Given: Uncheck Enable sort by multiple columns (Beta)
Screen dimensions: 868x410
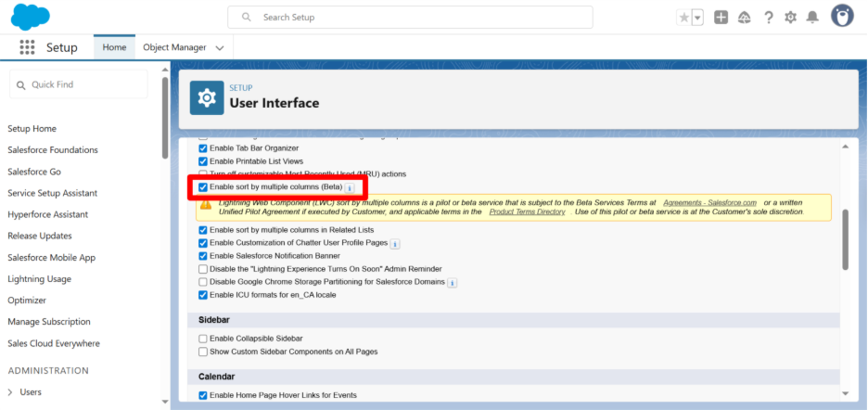Looking at the screenshot, I should click(203, 187).
